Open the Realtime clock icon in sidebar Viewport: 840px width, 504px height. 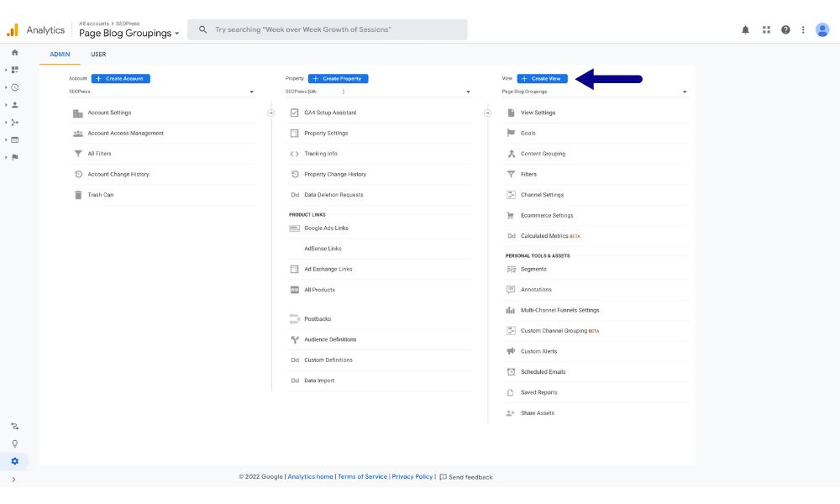pos(15,87)
